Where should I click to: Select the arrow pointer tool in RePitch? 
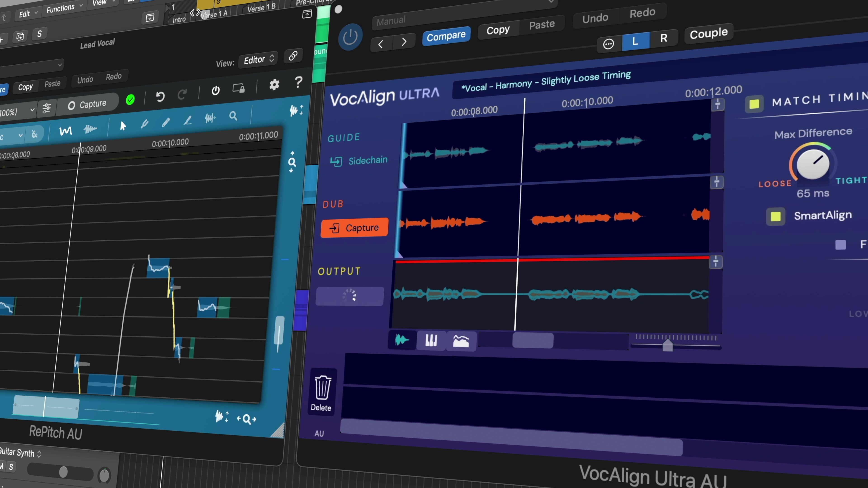(x=123, y=126)
